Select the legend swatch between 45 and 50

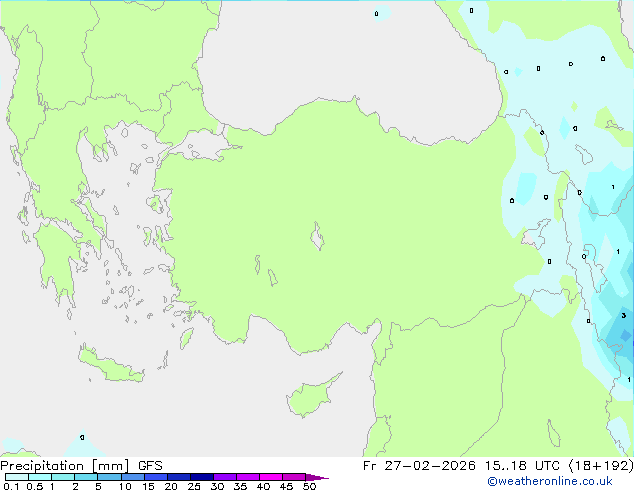(294, 477)
